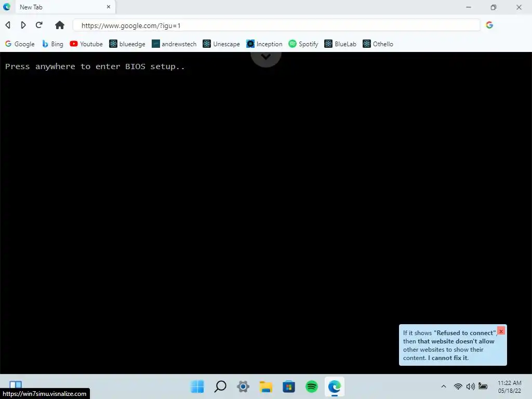Go forward with the browser forward arrow
Image resolution: width=532 pixels, height=399 pixels.
click(x=23, y=25)
